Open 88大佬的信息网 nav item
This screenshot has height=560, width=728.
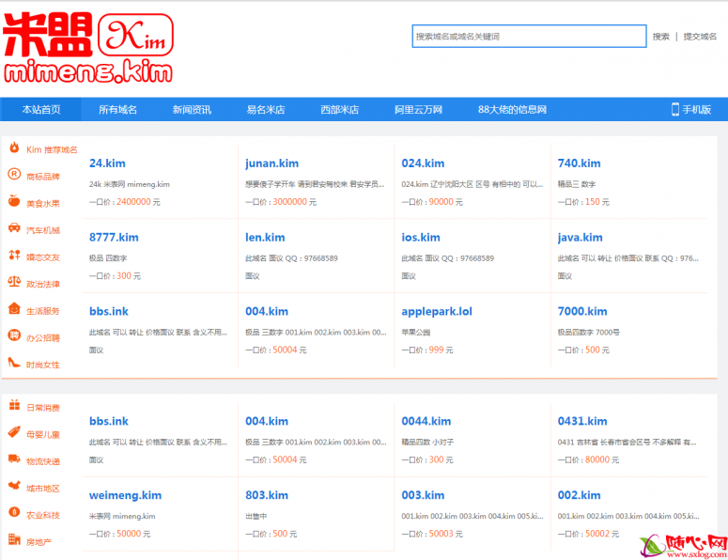[512, 110]
